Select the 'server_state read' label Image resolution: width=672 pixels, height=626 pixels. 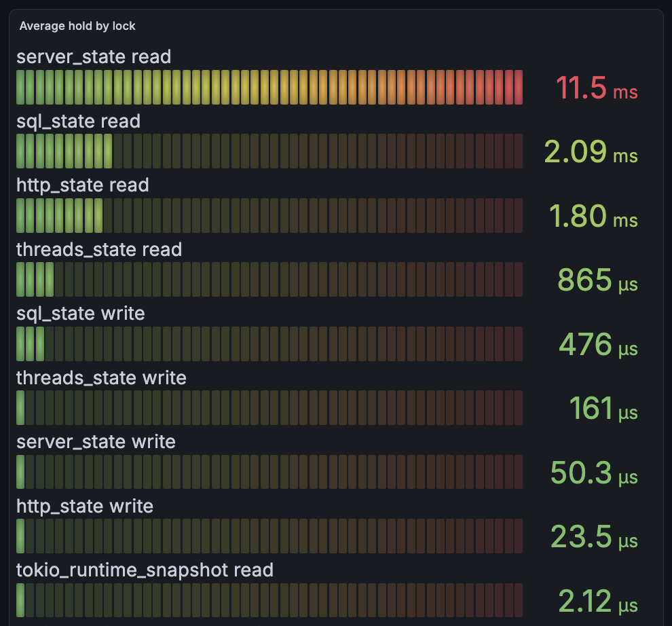94,57
